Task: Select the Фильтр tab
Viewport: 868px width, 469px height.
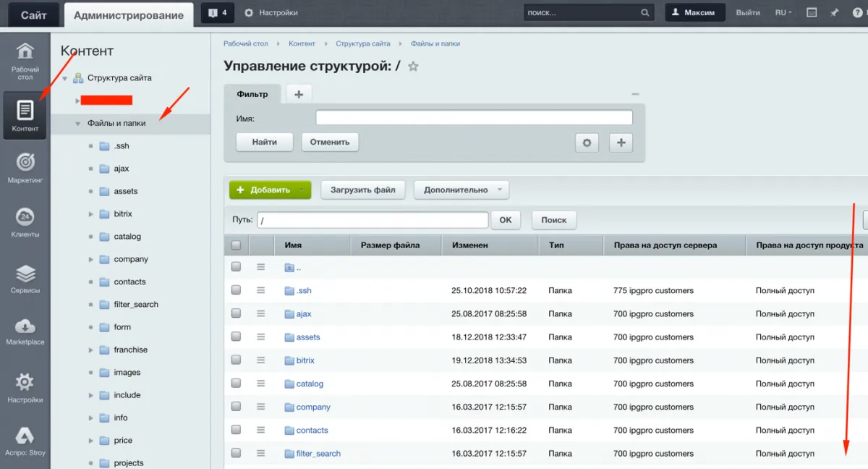Action: 252,94
